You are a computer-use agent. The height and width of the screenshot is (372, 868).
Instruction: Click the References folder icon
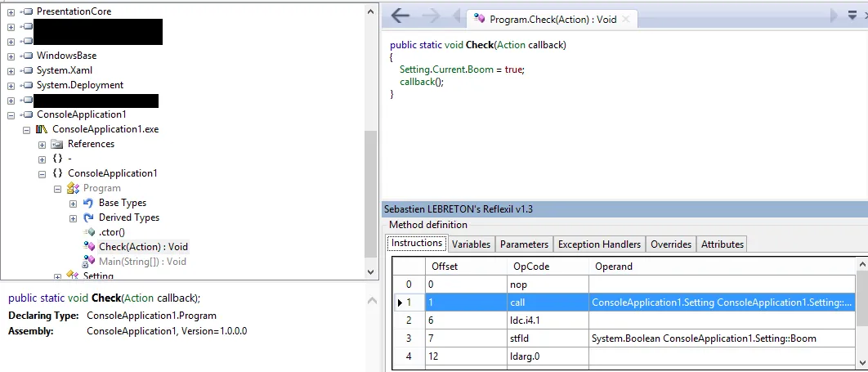point(57,144)
